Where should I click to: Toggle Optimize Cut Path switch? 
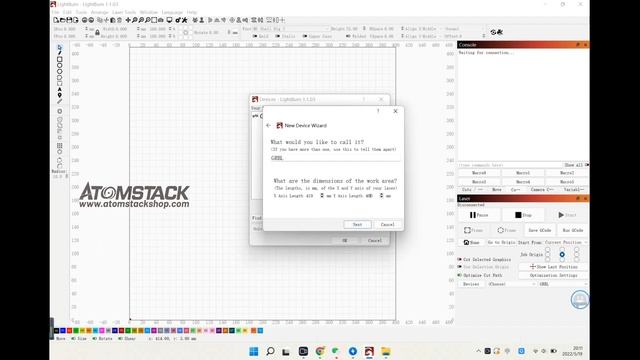[460, 276]
